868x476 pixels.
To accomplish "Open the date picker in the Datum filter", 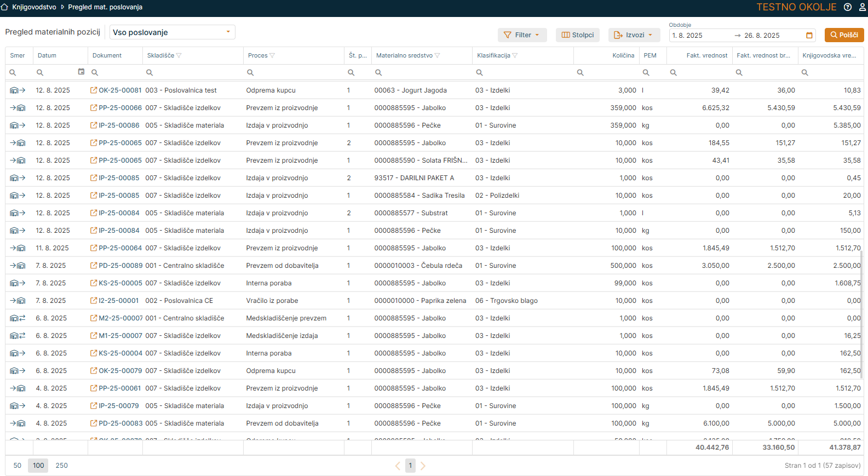I will (81, 72).
